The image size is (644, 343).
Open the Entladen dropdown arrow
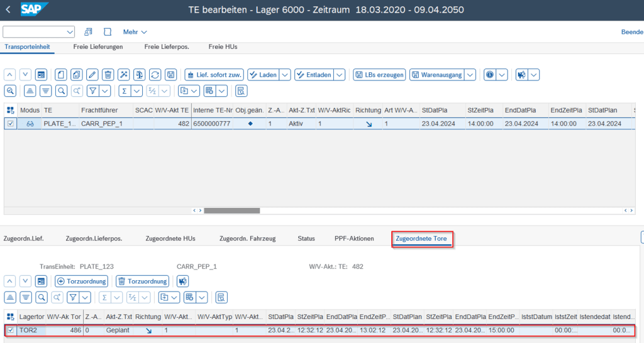point(339,75)
